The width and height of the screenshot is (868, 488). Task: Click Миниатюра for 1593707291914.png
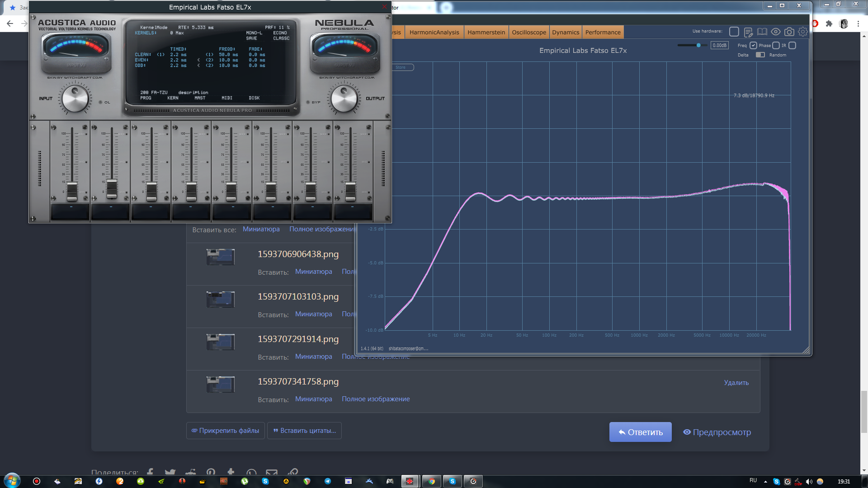pos(313,357)
